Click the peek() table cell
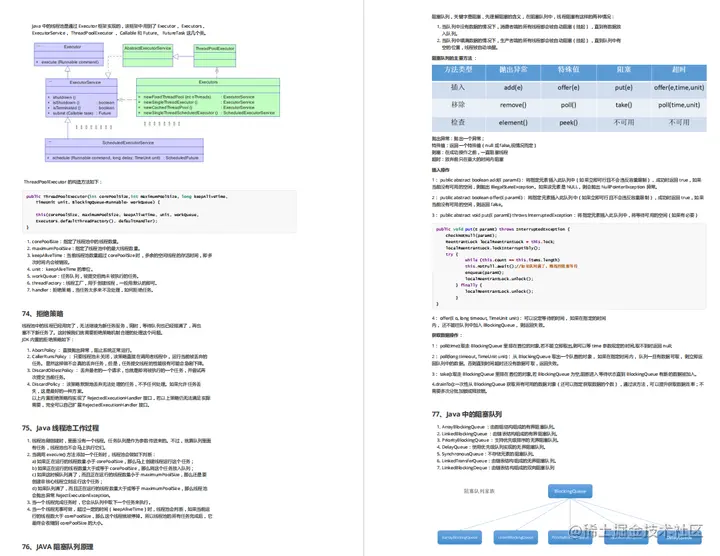 pyautogui.click(x=568, y=123)
